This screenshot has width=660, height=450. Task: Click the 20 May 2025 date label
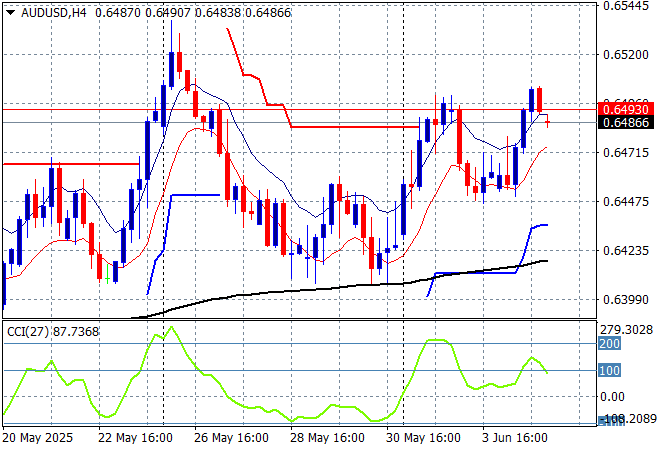click(39, 437)
